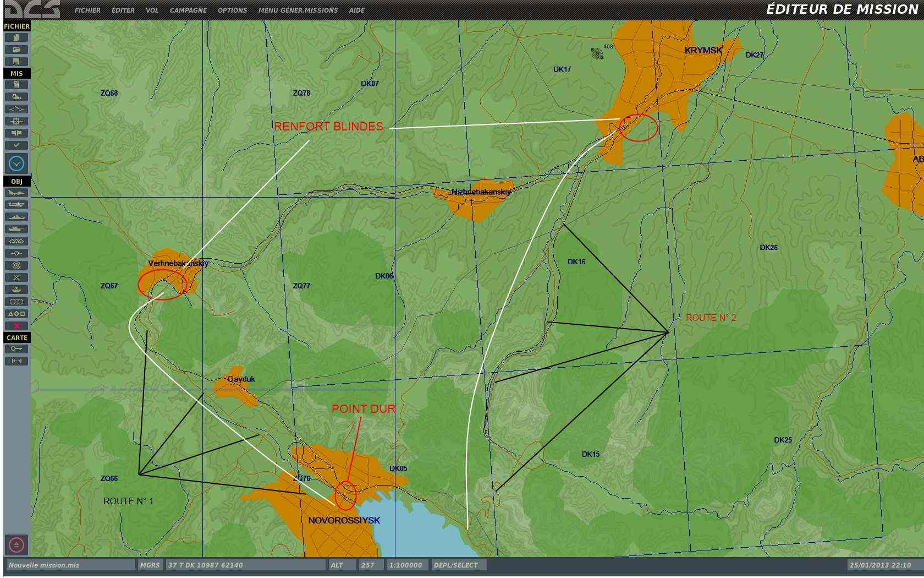This screenshot has width=924, height=578.
Task: Open the ÉDITER menu
Action: pyautogui.click(x=123, y=10)
